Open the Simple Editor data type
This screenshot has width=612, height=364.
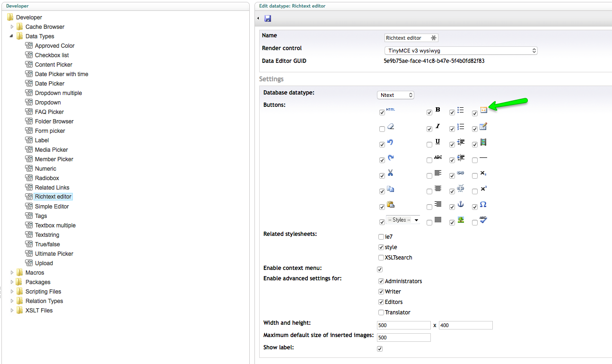point(52,207)
